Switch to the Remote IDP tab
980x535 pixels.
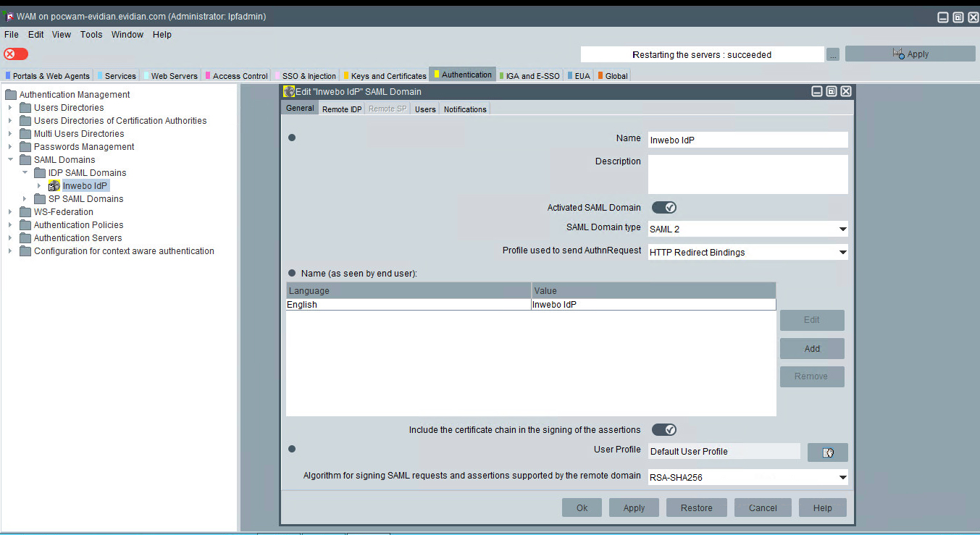(341, 109)
